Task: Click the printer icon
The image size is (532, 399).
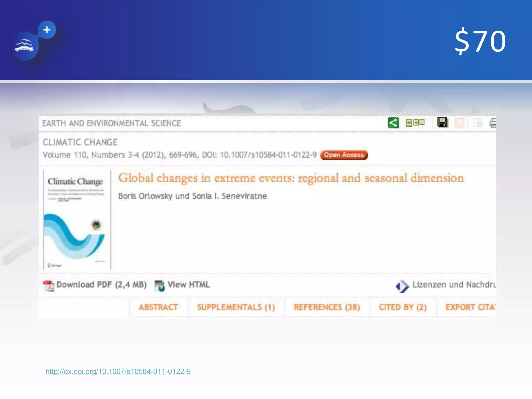Action: pos(493,123)
